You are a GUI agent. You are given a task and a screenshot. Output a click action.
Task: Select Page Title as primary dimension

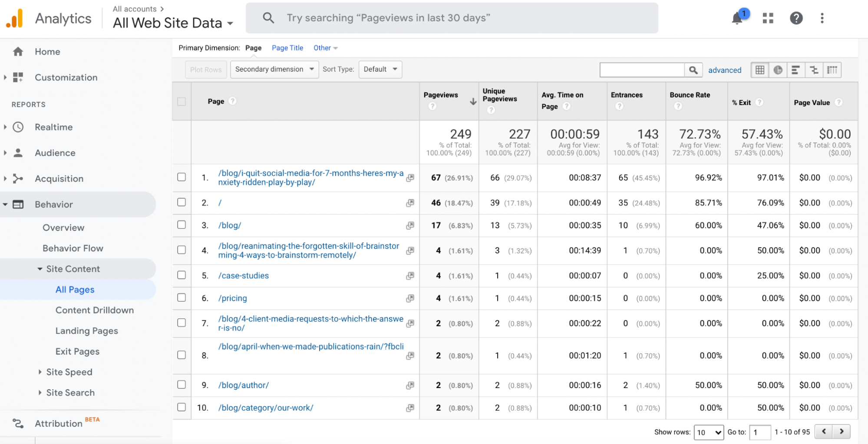(287, 48)
